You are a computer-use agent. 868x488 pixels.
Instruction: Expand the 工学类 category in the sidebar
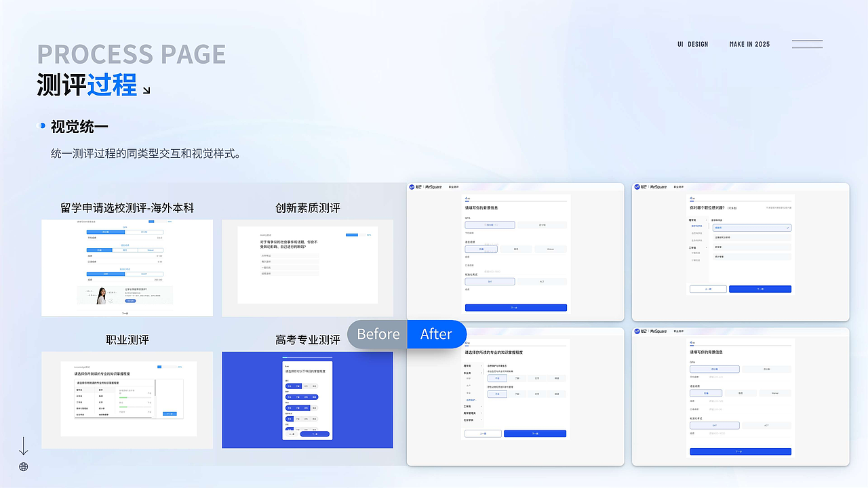(x=707, y=247)
